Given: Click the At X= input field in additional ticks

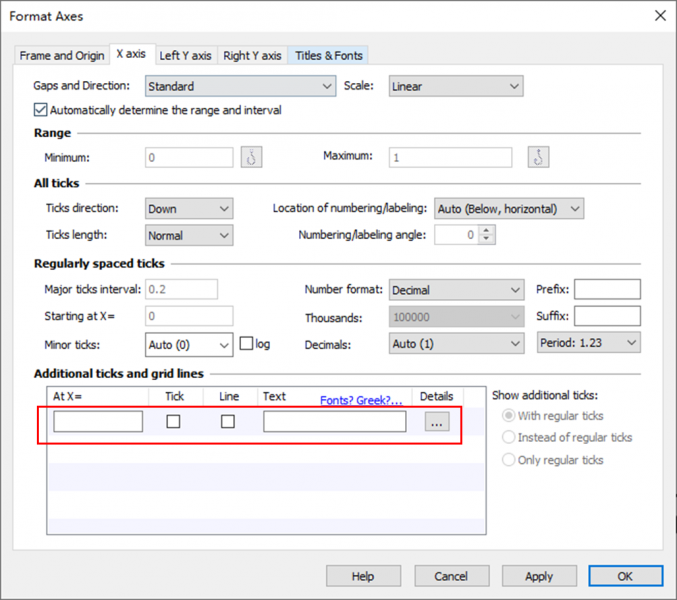Looking at the screenshot, I should point(98,421).
